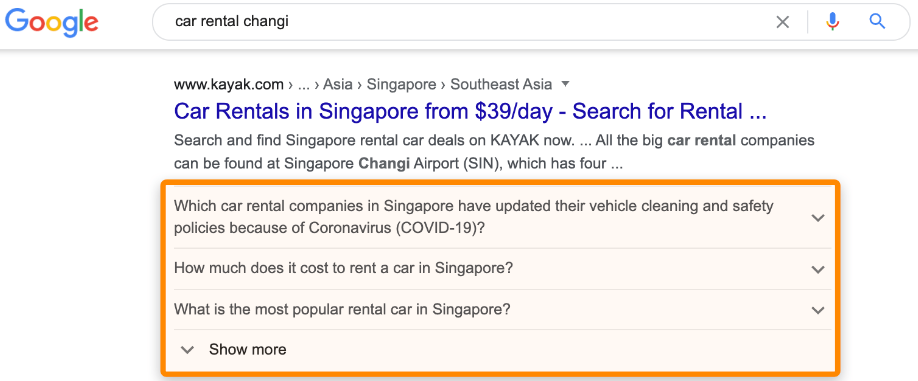Click 'Show more' text to reveal questions
The width and height of the screenshot is (918, 381).
coord(248,349)
